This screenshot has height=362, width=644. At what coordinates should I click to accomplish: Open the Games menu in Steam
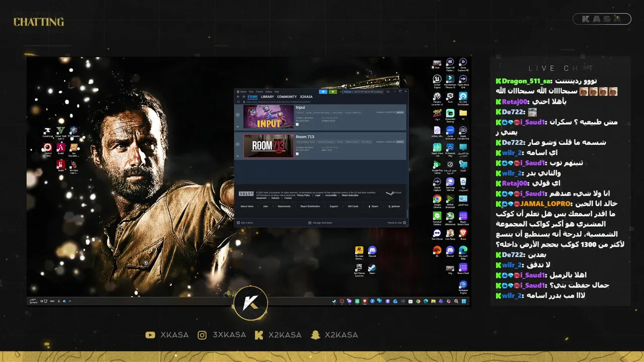pos(269,92)
